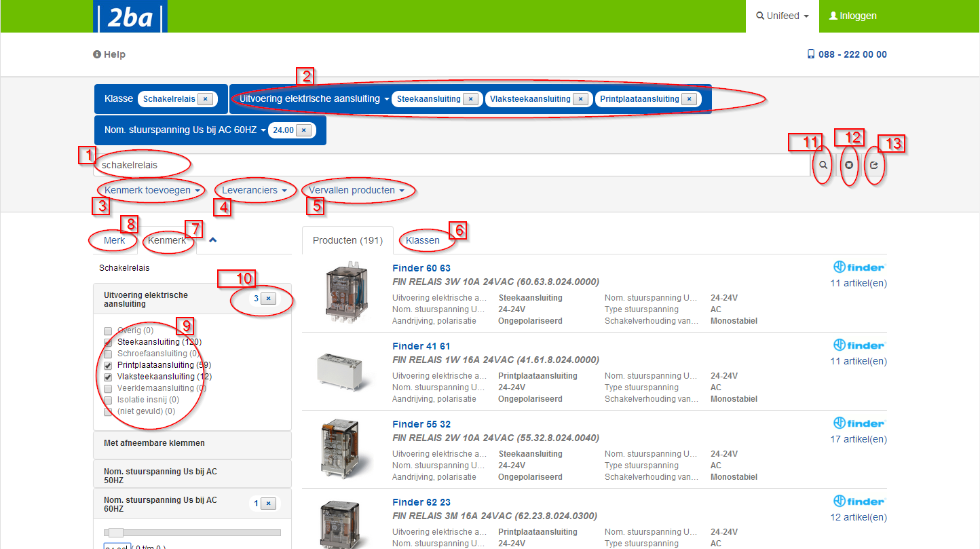Click the plus circle icon beside search

(849, 165)
